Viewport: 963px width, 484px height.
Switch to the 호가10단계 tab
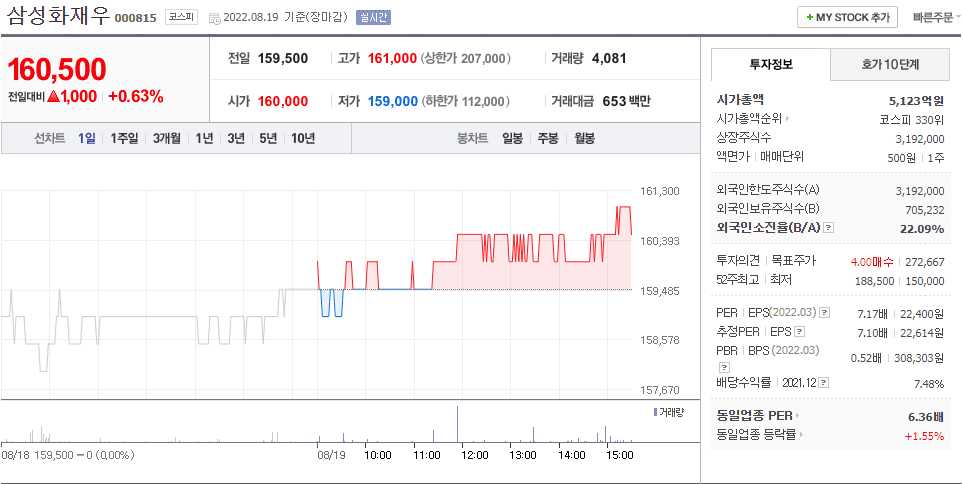(890, 64)
